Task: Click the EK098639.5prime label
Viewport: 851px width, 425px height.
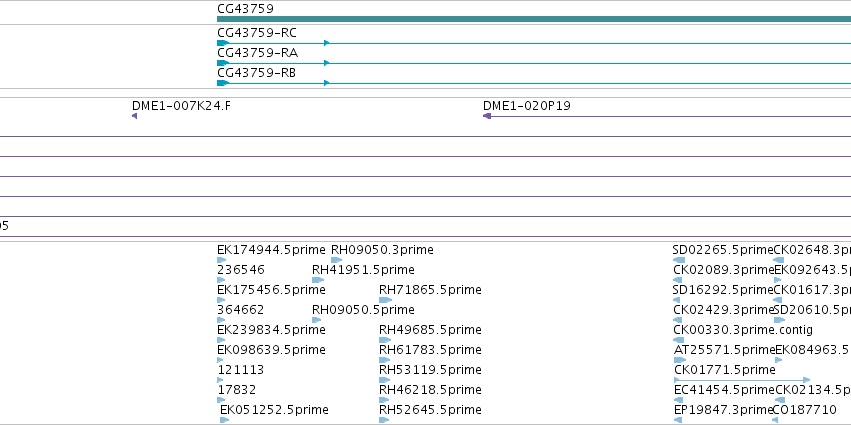Action: [x=271, y=350]
